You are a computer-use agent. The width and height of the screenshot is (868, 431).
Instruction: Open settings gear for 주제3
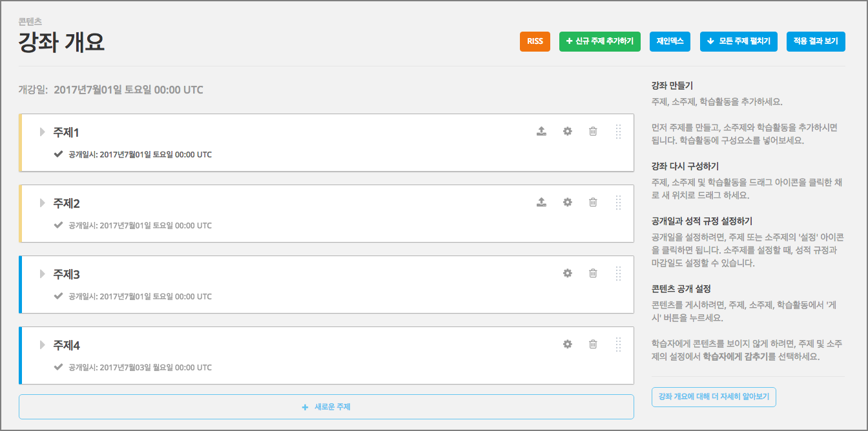567,274
